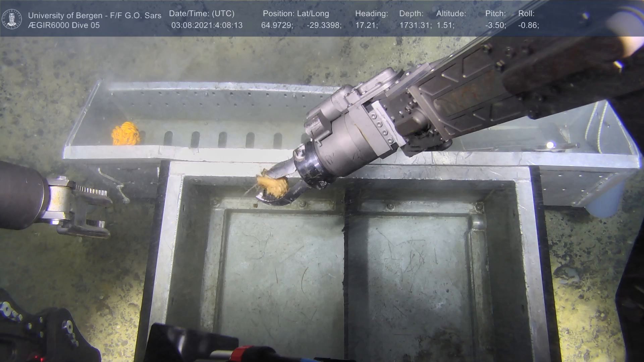Click the Heading label
The image size is (644, 362).
tap(371, 14)
